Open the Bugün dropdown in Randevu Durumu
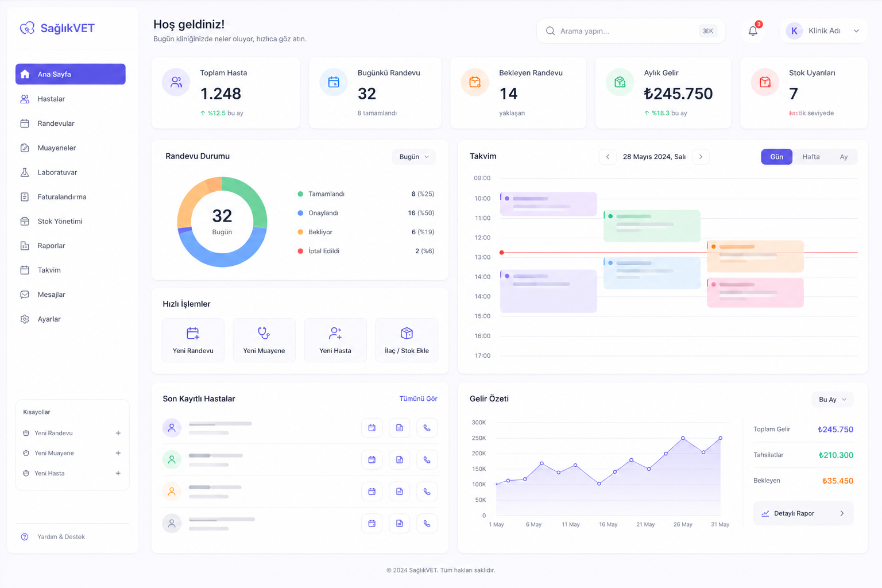Viewport: 882px width, 588px height. [x=413, y=157]
